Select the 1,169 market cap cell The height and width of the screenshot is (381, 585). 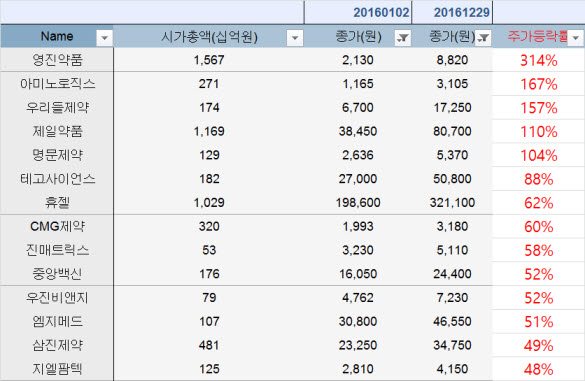tap(209, 131)
